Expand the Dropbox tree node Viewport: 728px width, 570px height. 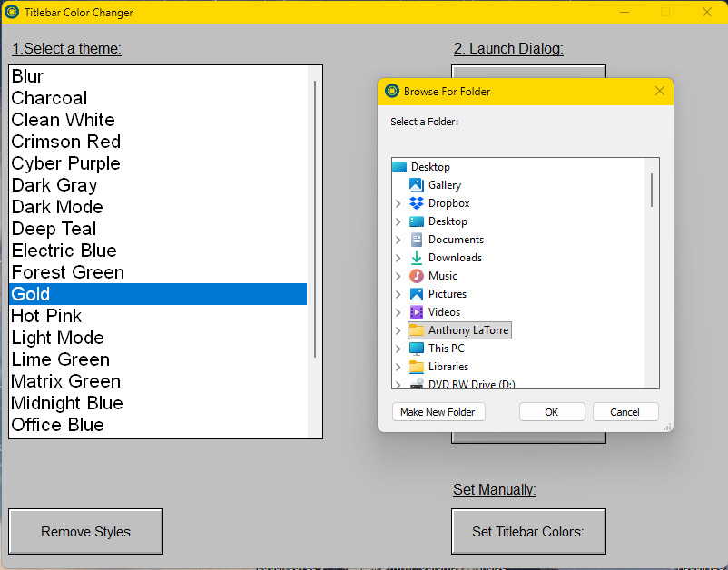(x=398, y=203)
